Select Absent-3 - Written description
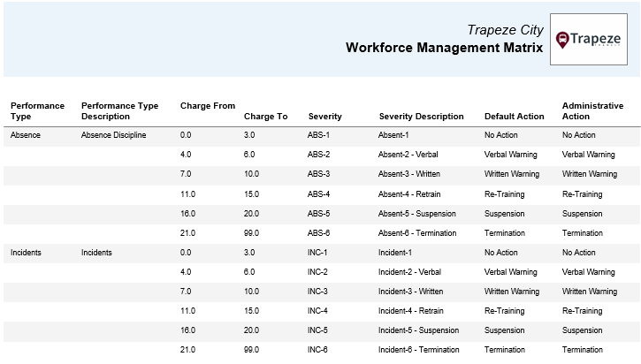641x364 pixels. [409, 174]
